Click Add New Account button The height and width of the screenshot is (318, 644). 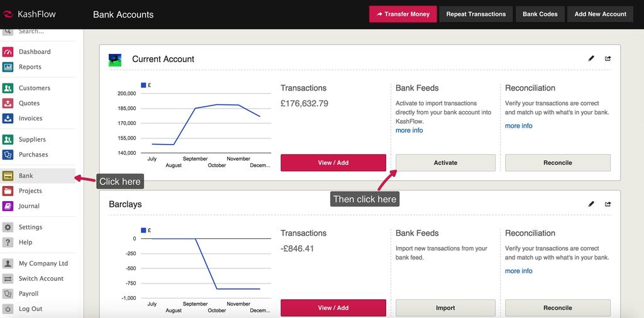(x=600, y=14)
